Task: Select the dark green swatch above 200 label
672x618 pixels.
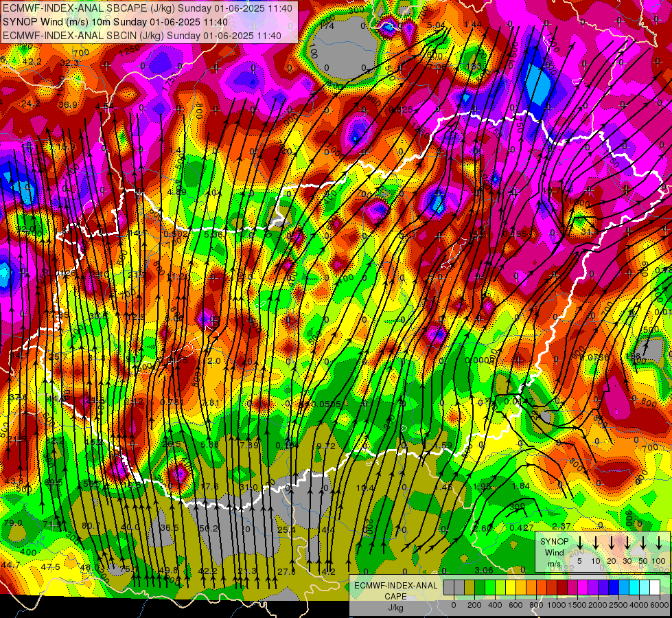Action: tap(480, 587)
